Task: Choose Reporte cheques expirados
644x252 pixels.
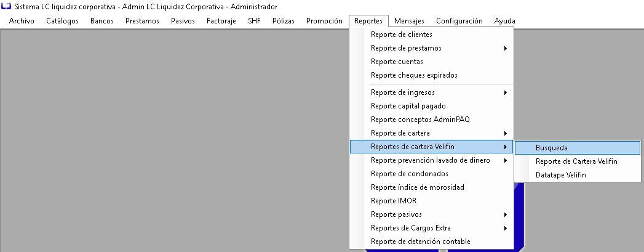Action: point(431,75)
